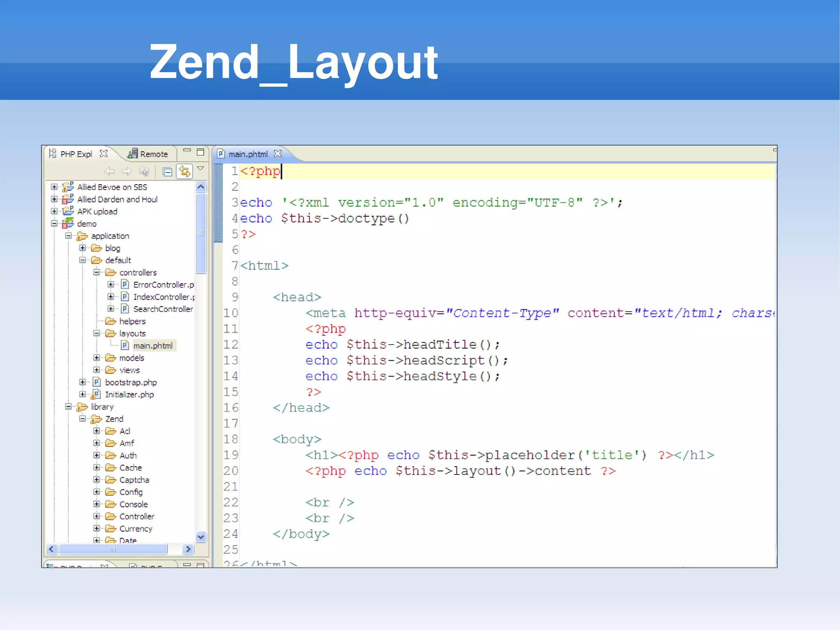Click the Controller folder icon
The image size is (840, 630).
coord(110,516)
